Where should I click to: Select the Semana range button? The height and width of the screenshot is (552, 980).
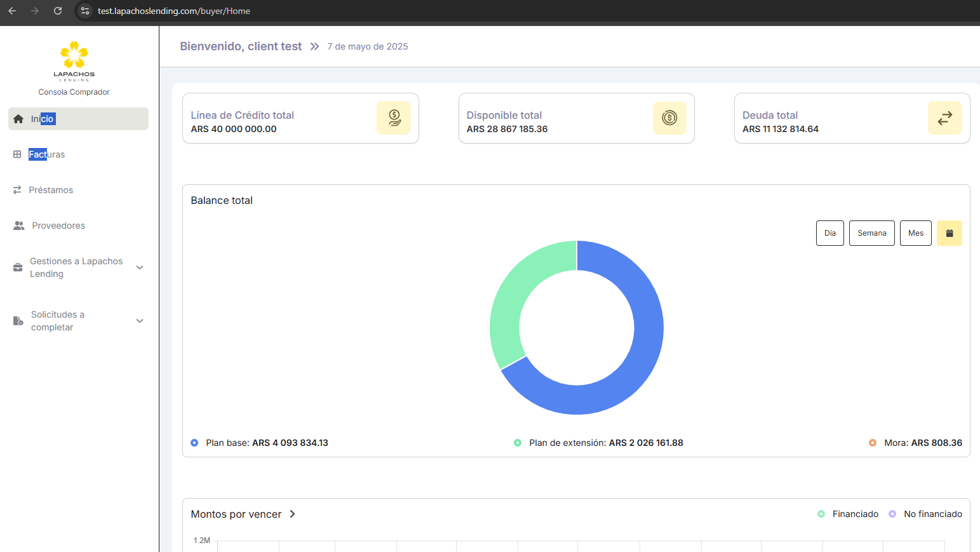point(871,233)
